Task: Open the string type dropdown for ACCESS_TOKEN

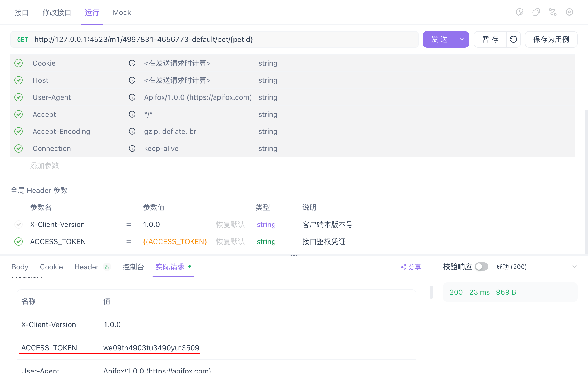Action: 266,241
